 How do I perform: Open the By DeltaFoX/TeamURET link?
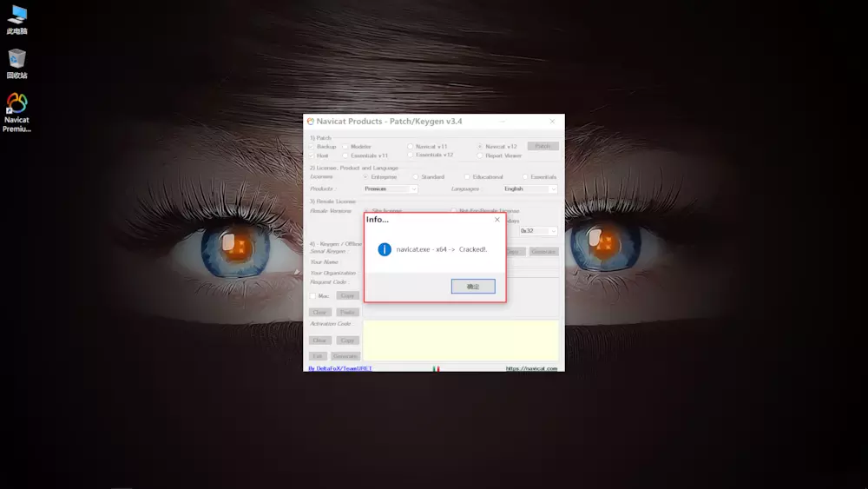click(x=340, y=368)
